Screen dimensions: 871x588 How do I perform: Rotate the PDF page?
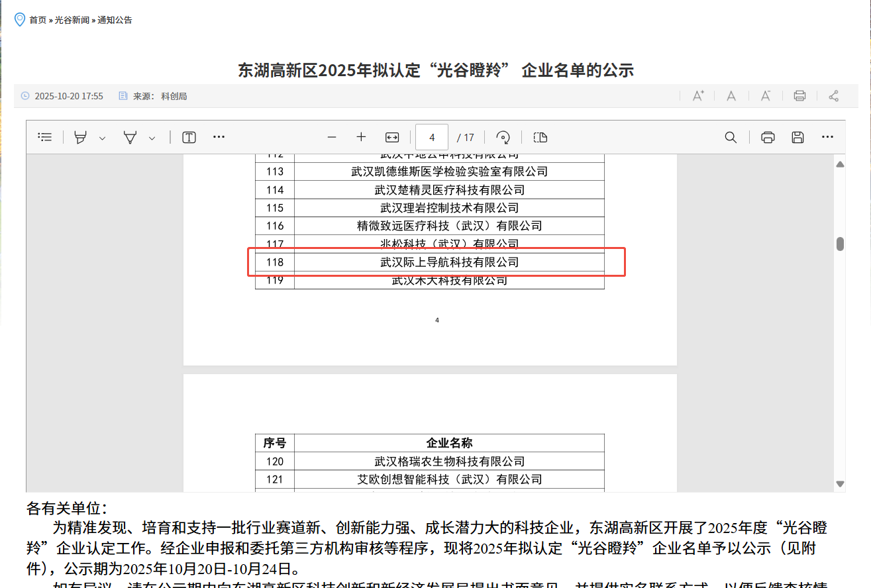click(503, 137)
